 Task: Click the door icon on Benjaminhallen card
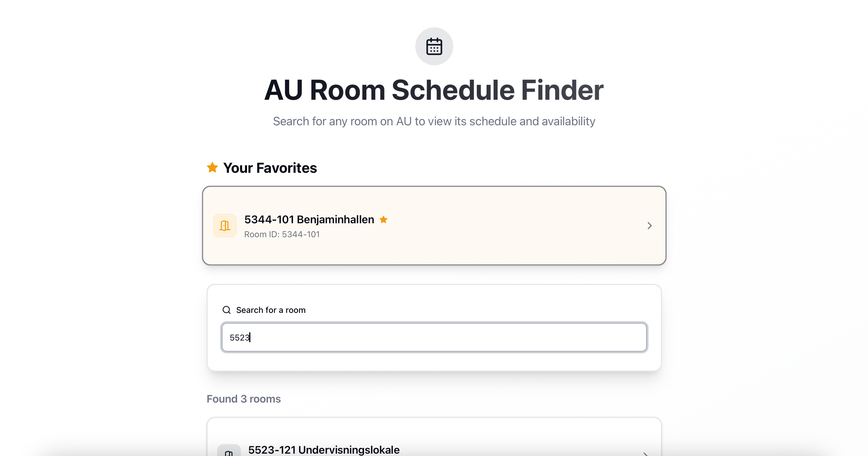point(225,225)
